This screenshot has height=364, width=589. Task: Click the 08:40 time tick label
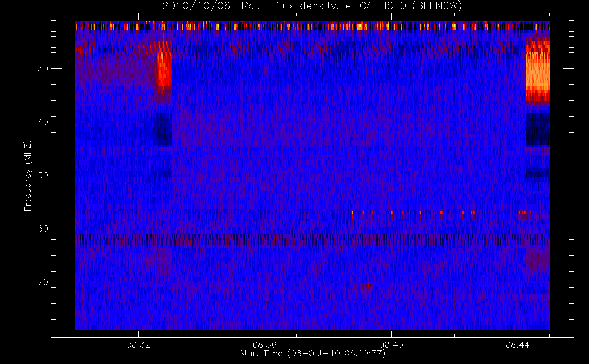click(x=391, y=345)
